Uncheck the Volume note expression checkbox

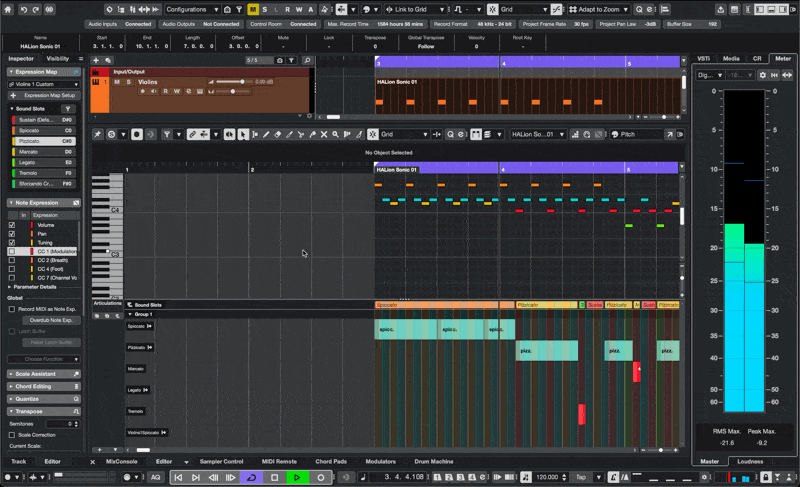pyautogui.click(x=12, y=225)
